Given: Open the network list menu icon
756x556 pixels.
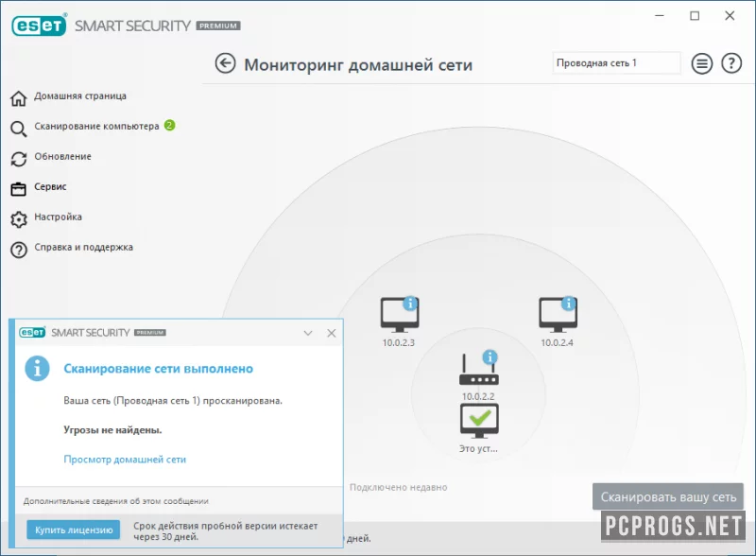Looking at the screenshot, I should (x=701, y=63).
